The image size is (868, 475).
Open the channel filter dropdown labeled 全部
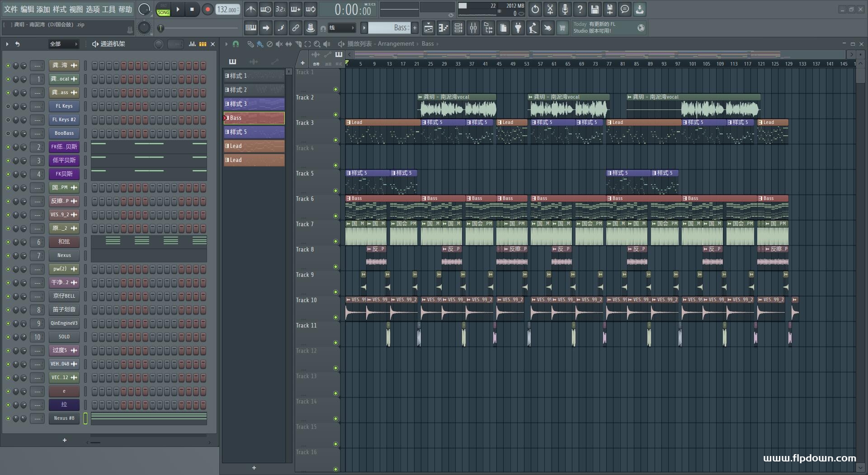(64, 44)
